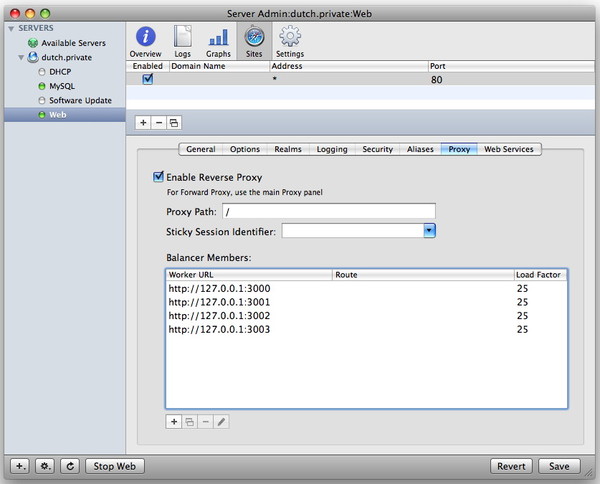Select DHCP in the sidebar
Viewport: 600px width, 484px height.
(60, 72)
